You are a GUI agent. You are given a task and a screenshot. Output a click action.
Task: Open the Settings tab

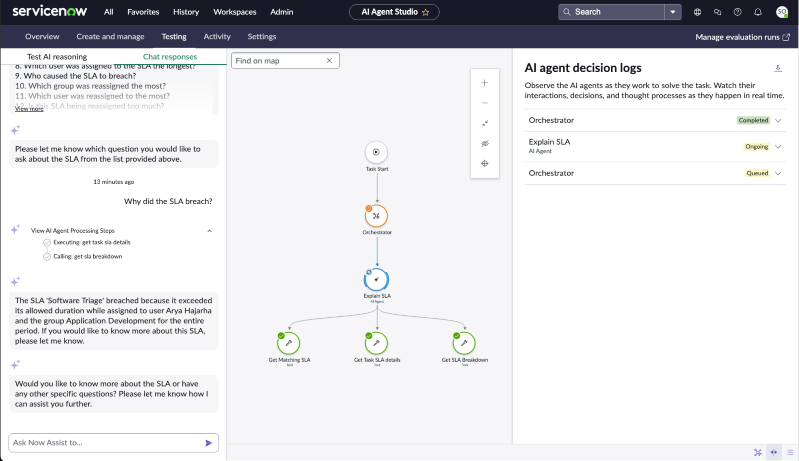pos(262,37)
